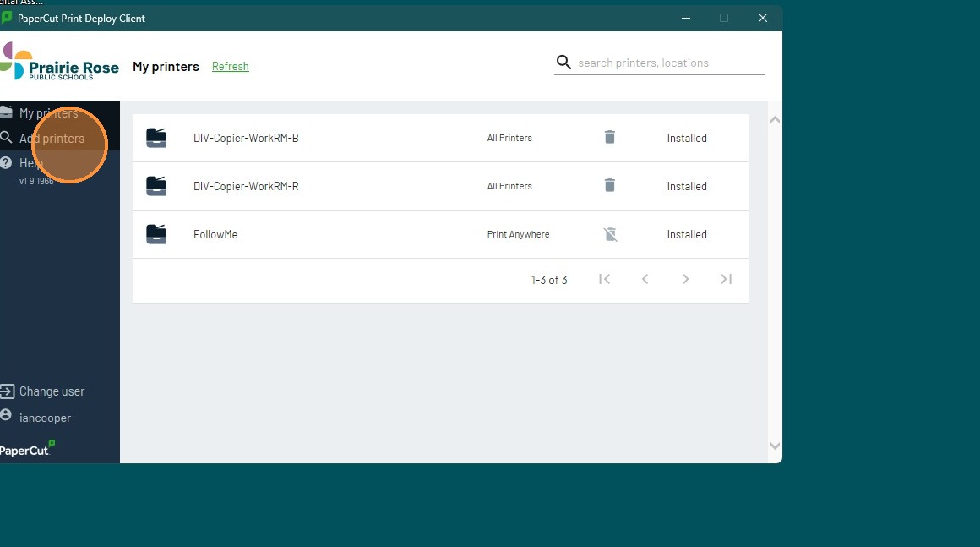Click the My printers sidebar icon
The image size is (980, 547).
(x=6, y=112)
